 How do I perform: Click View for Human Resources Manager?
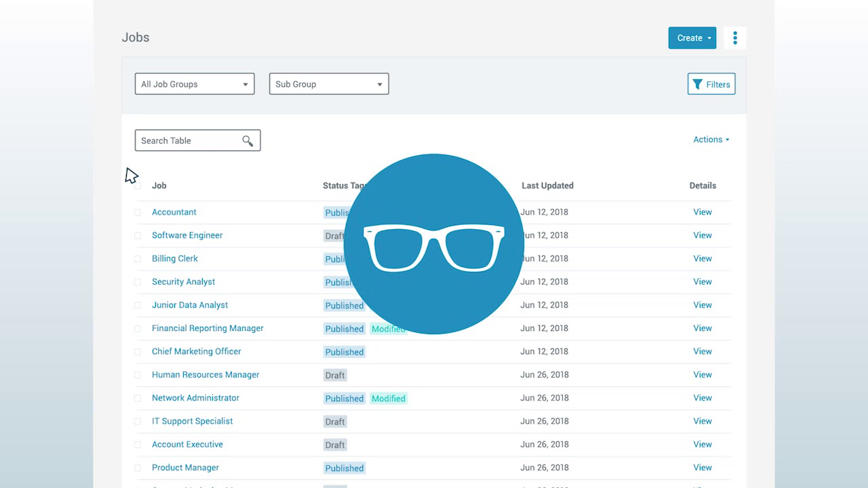(703, 375)
